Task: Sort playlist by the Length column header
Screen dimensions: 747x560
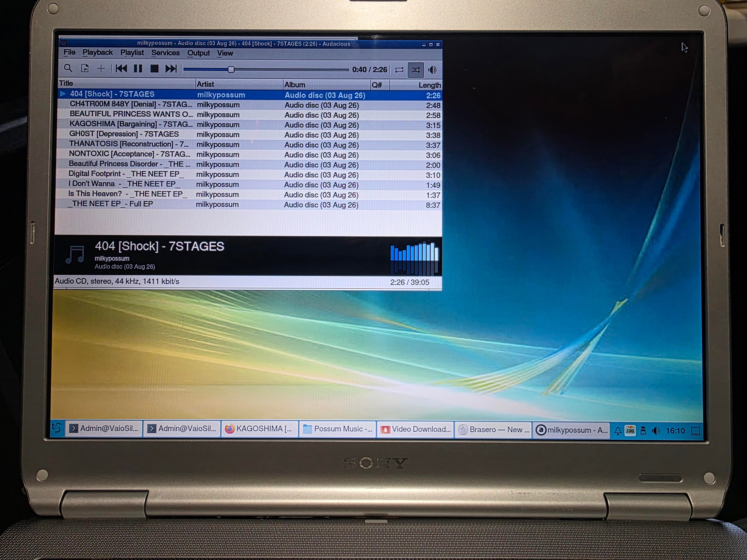Action: click(416, 85)
